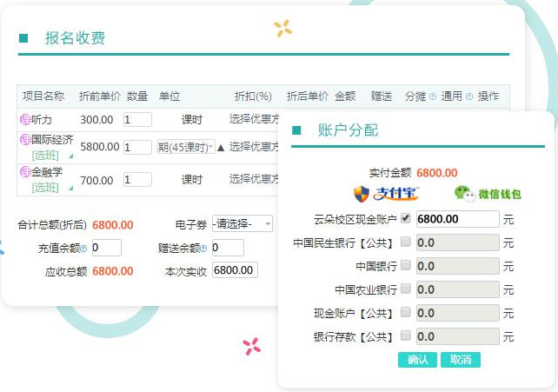
Task: Check the 中国民生银行【公共】 checkbox
Action: (406, 242)
